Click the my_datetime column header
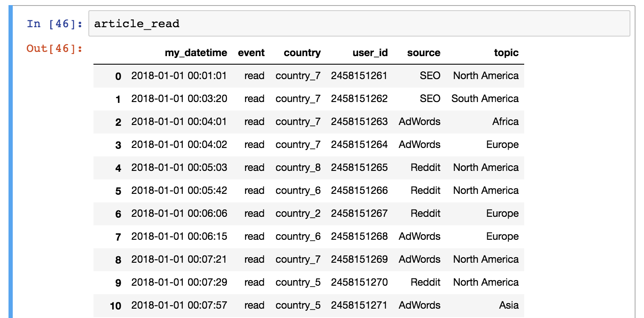644x318 pixels. pos(195,53)
